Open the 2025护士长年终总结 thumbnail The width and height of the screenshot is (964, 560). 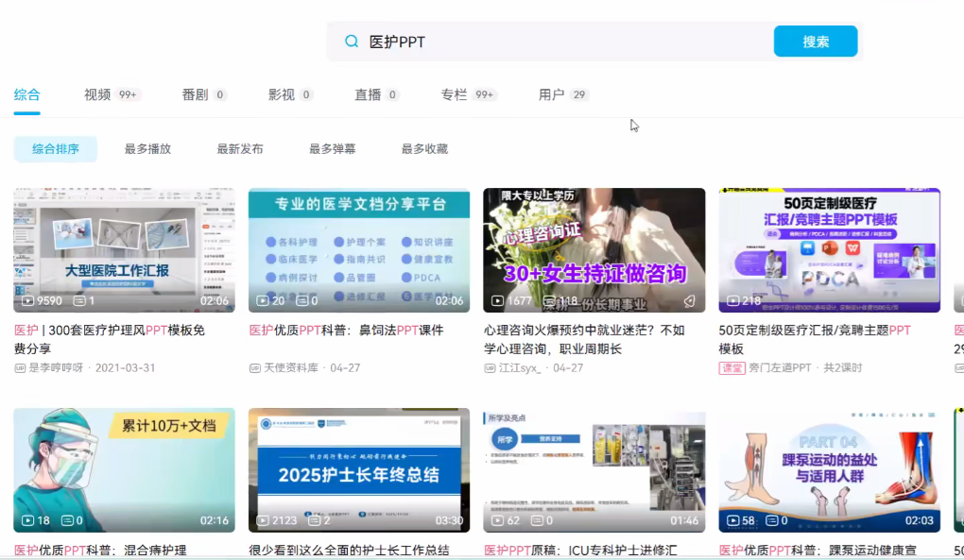pos(359,469)
